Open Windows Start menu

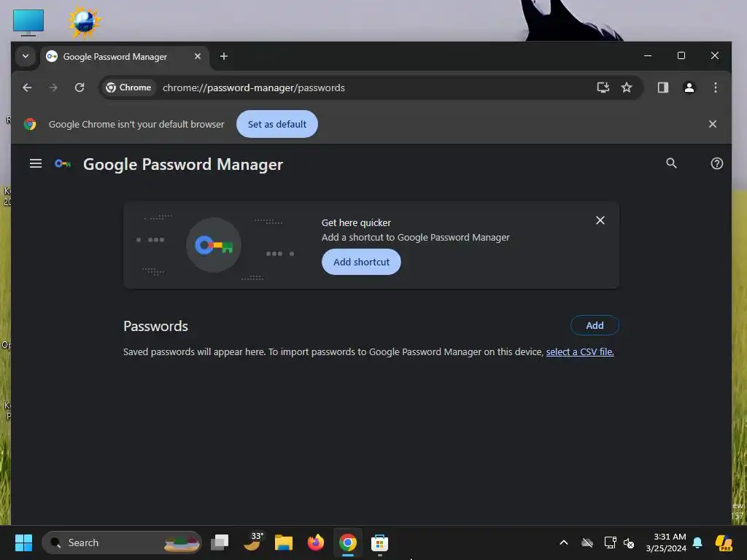pos(23,542)
